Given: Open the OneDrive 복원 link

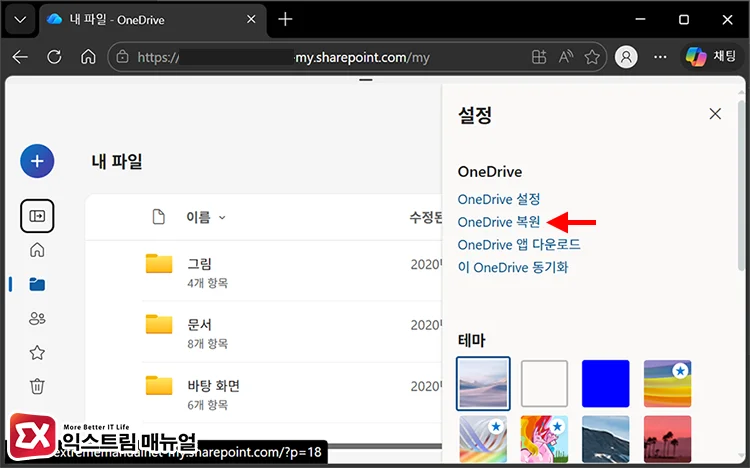Looking at the screenshot, I should tap(499, 222).
